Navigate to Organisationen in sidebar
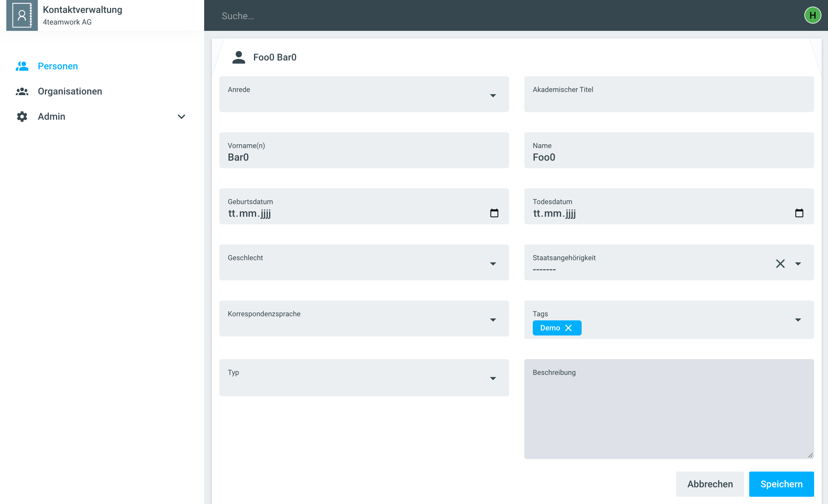This screenshot has height=504, width=828. (x=70, y=91)
